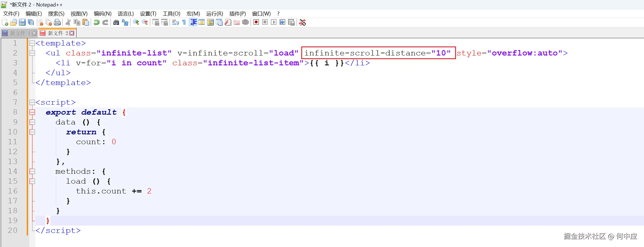Click the Save All icon
Screen dimensions: 644x247
tap(31, 23)
